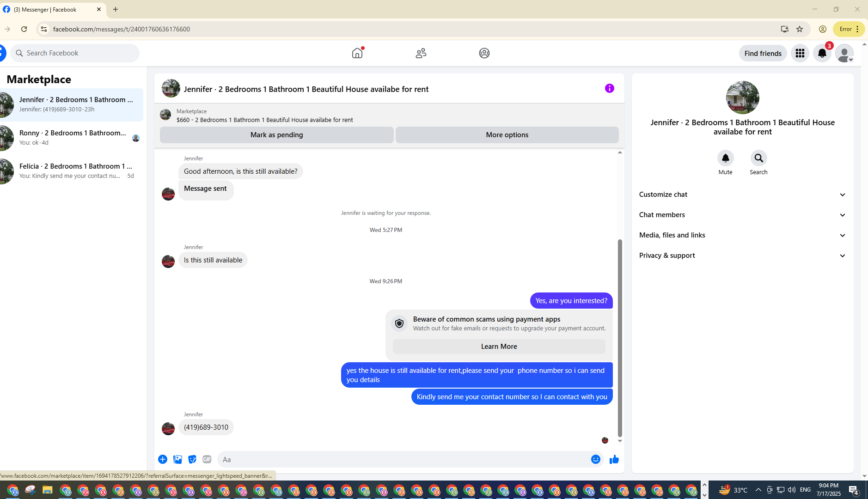The height and width of the screenshot is (499, 868).
Task: Click the conversation information icon
Action: [x=610, y=88]
